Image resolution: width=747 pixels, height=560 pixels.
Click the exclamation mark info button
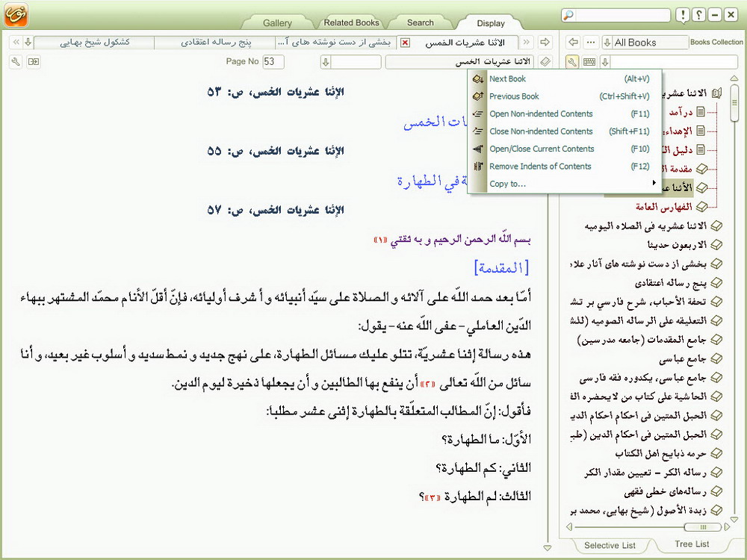(x=683, y=15)
